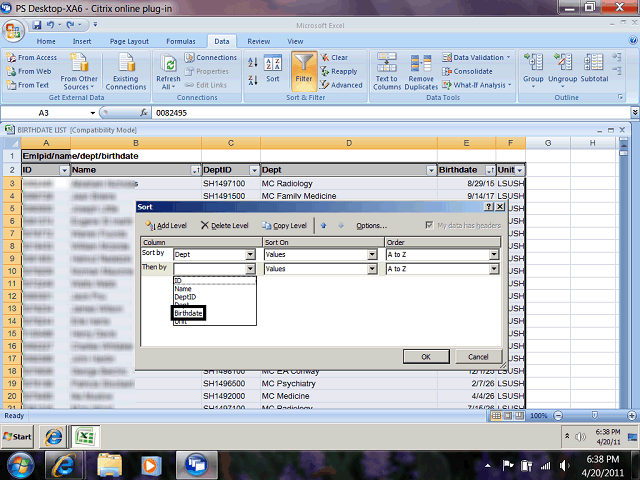Open Data Validation dropdown
640x480 pixels.
pyautogui.click(x=476, y=58)
